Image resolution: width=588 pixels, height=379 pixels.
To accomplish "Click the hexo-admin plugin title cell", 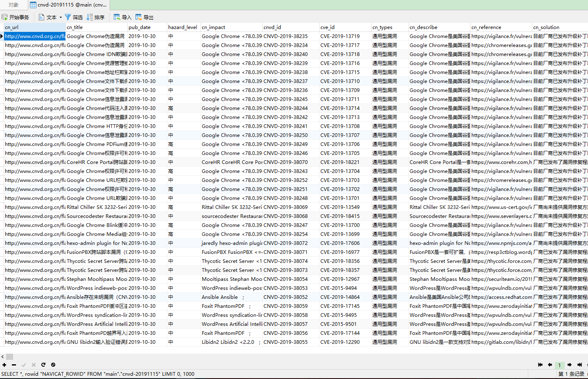I will [x=97, y=243].
